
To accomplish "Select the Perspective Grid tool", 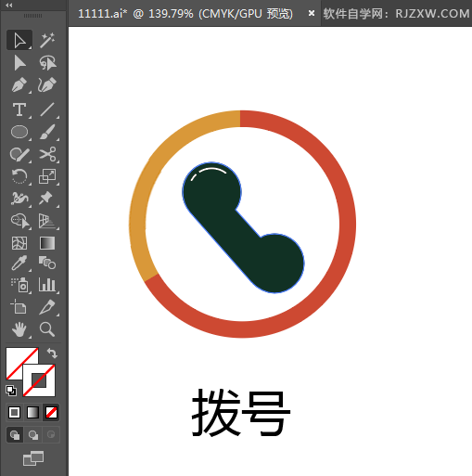I will [x=47, y=221].
